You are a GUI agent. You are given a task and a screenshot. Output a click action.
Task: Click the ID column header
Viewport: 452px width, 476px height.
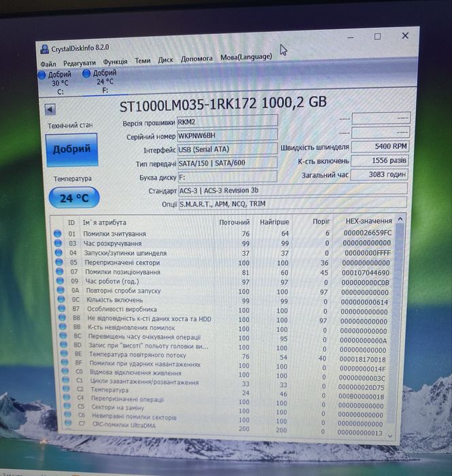[71, 223]
